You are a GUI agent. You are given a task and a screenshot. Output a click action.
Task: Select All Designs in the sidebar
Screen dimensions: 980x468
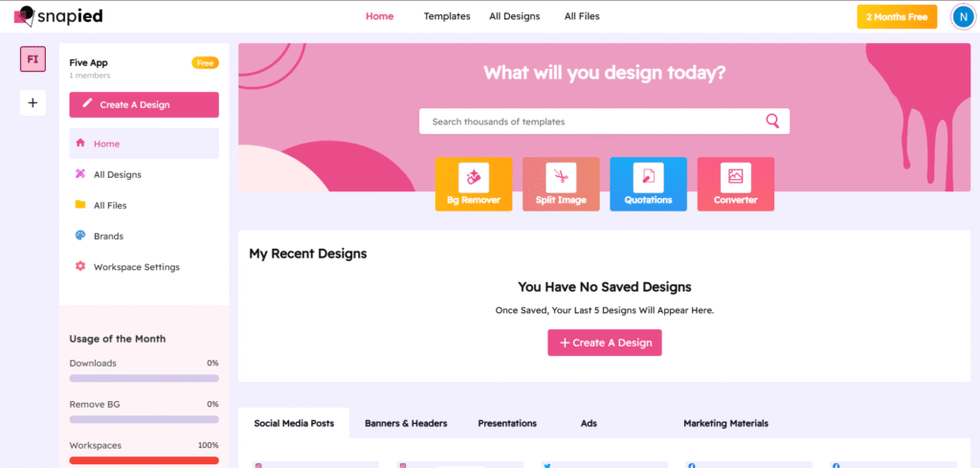pos(117,174)
